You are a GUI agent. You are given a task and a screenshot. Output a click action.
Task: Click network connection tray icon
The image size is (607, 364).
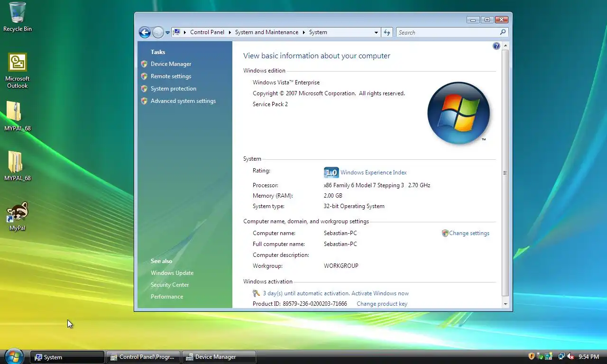coord(561,356)
